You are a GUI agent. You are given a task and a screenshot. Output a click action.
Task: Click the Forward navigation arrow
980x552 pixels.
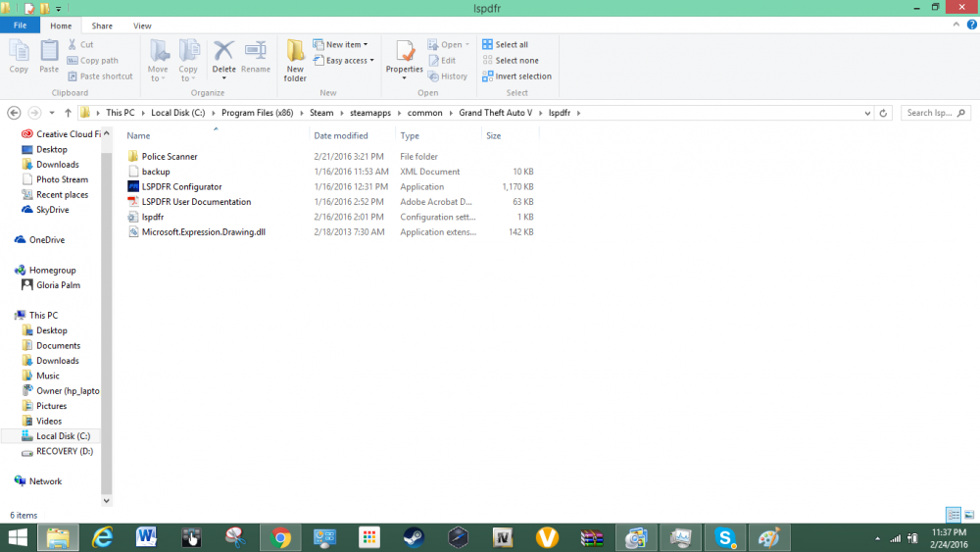34,113
